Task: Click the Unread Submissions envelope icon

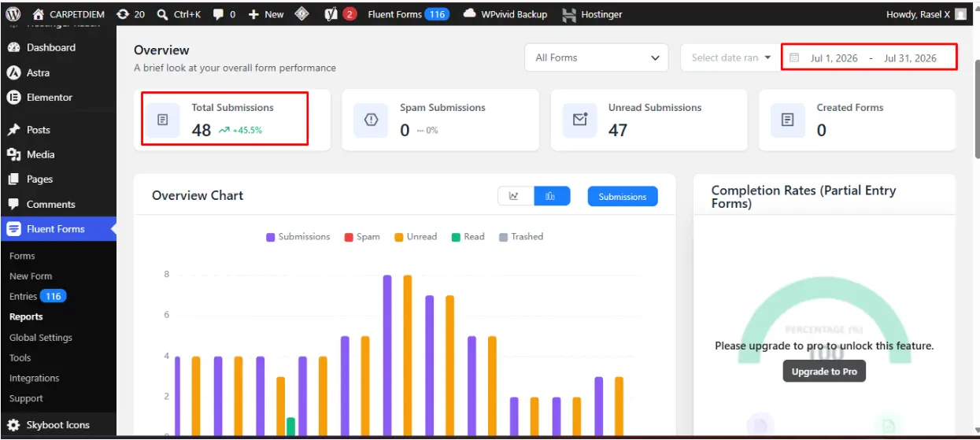Action: [x=579, y=120]
